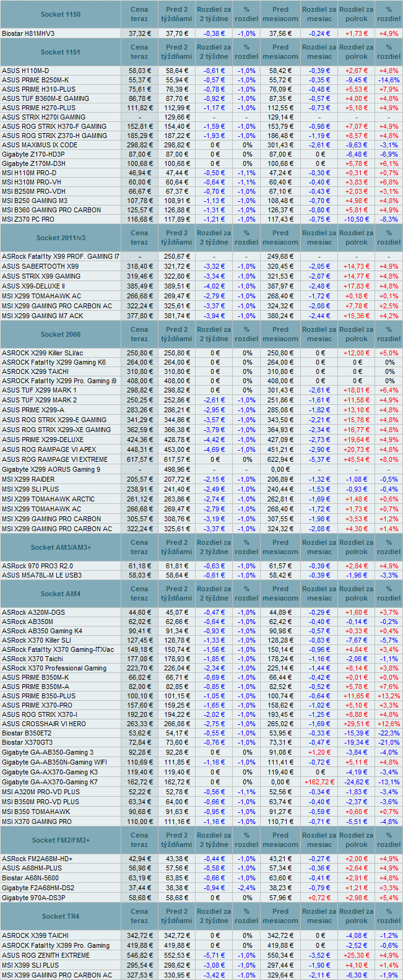The image size is (403, 980).
Task: Select the Socket AM4 section header
Action: click(61, 594)
